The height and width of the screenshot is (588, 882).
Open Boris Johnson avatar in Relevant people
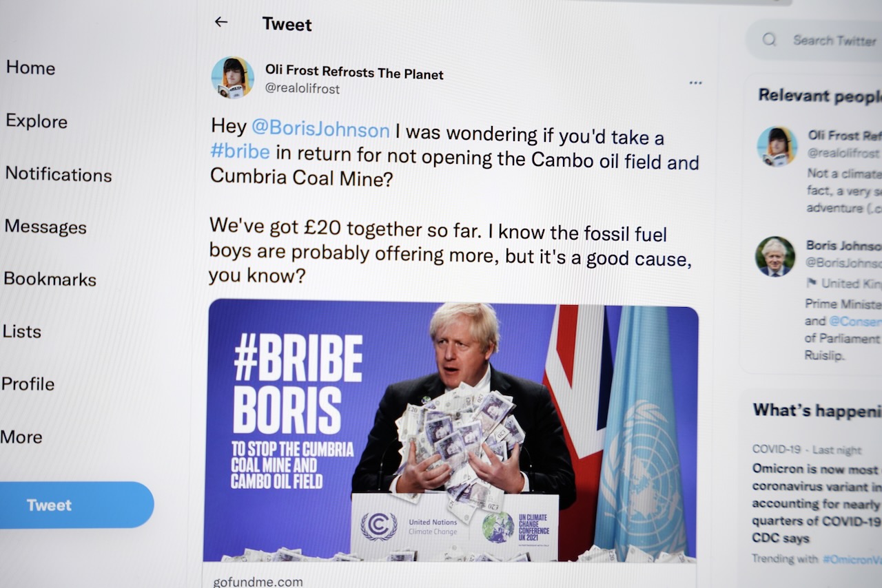coord(775,256)
